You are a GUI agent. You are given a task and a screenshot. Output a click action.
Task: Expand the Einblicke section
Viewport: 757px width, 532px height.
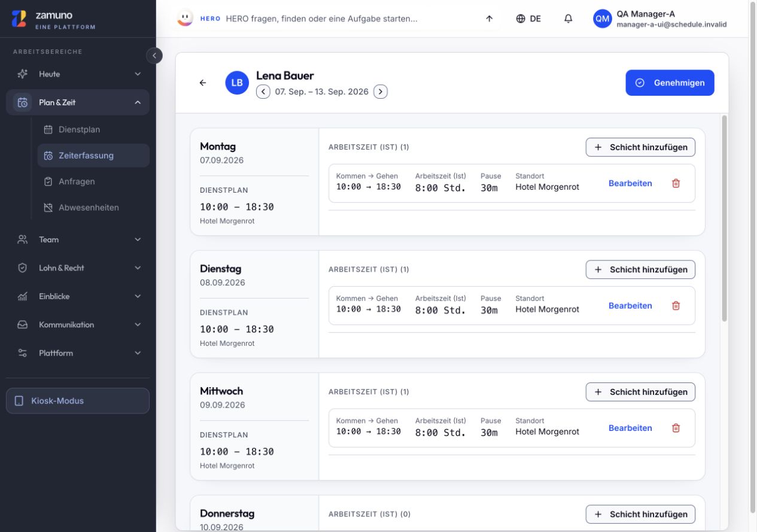click(78, 296)
